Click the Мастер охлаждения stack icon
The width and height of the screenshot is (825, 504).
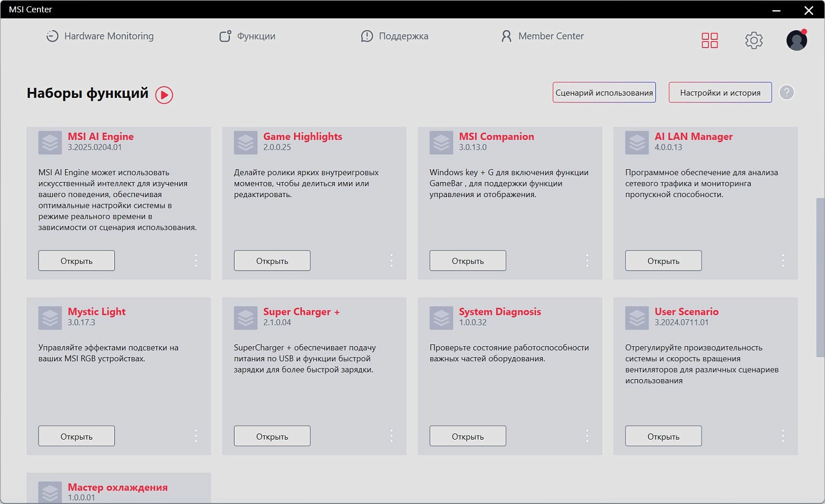pos(50,493)
